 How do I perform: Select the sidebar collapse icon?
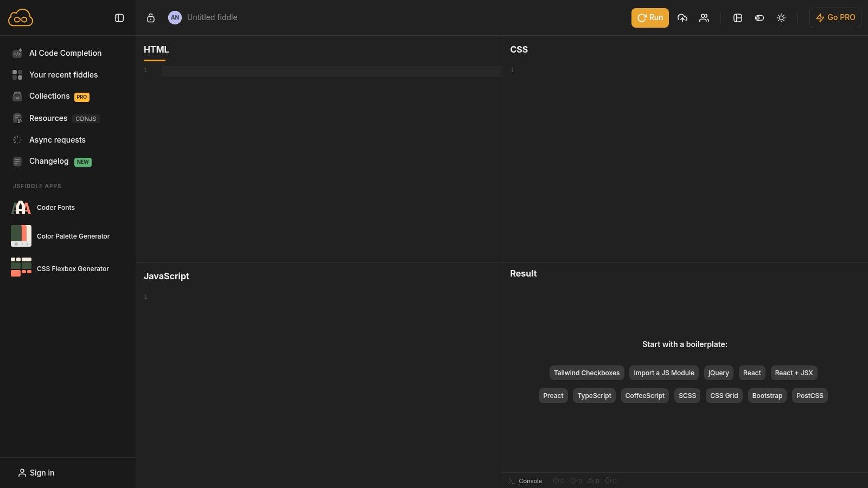pyautogui.click(x=119, y=17)
